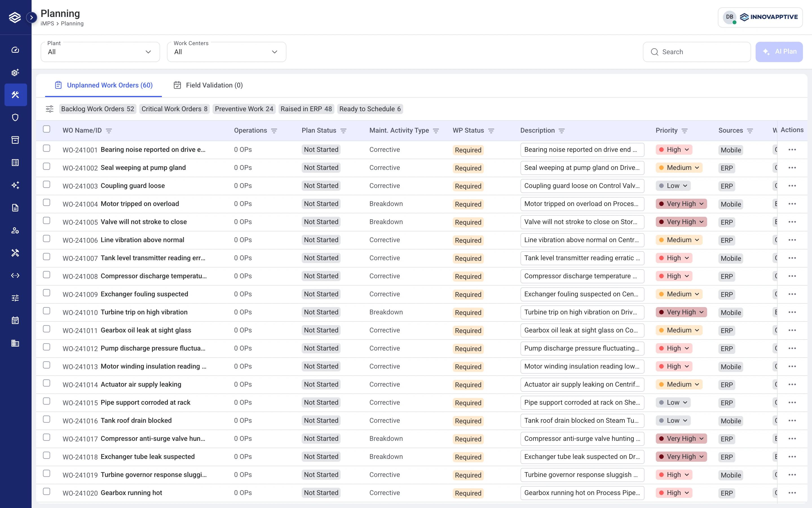The height and width of the screenshot is (508, 812).
Task: Check the WO-241020 row checkbox
Action: 47,491
